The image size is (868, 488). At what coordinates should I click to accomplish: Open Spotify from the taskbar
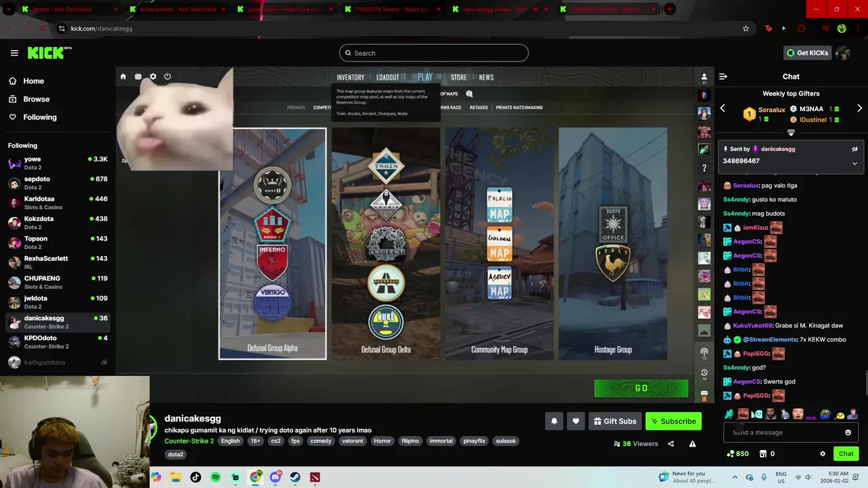pos(216,477)
